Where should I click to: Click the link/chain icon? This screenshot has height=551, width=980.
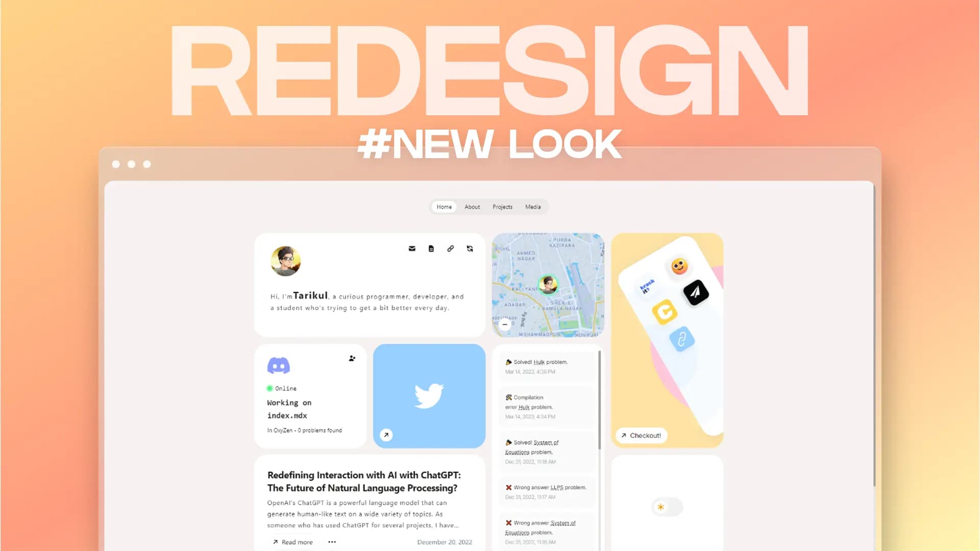pyautogui.click(x=450, y=248)
